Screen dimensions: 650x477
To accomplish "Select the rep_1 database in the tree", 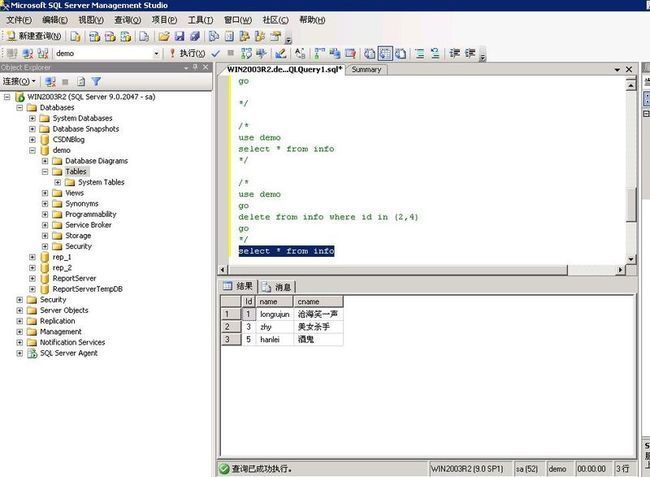I will point(62,257).
